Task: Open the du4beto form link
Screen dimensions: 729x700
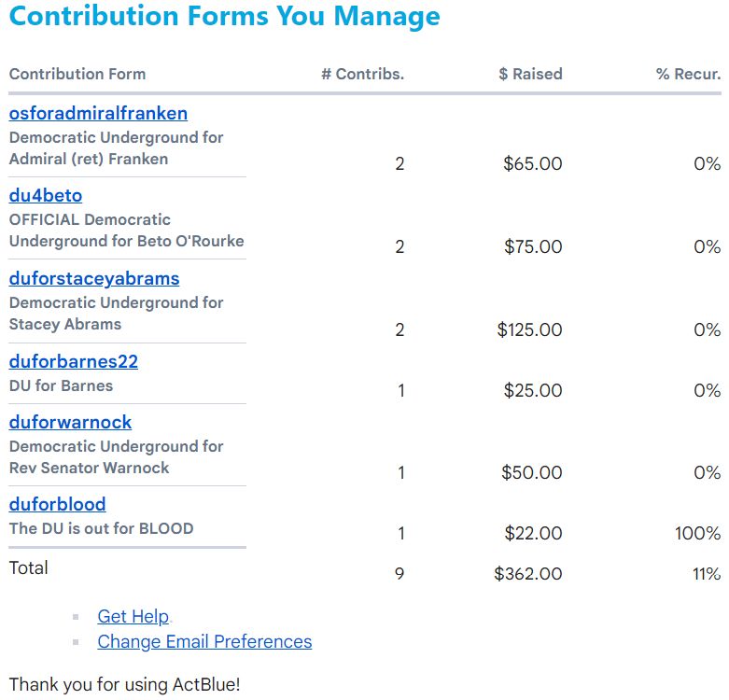Action: [46, 196]
